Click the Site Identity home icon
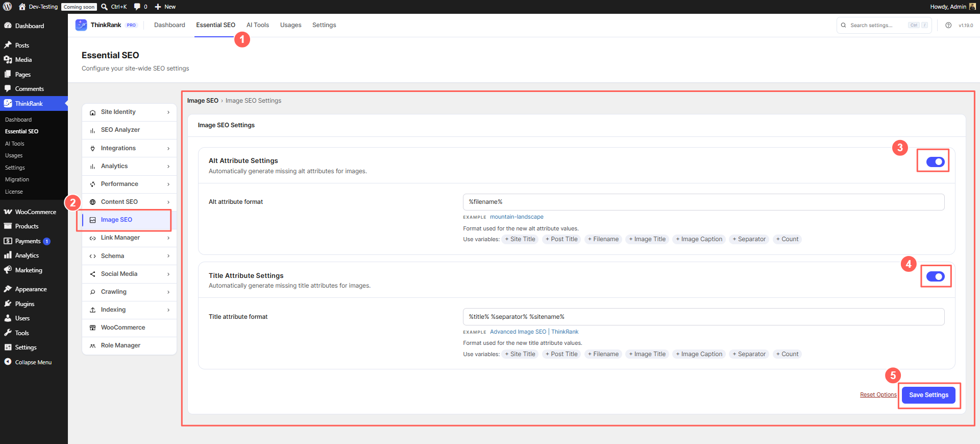This screenshot has height=444, width=980. click(x=92, y=112)
